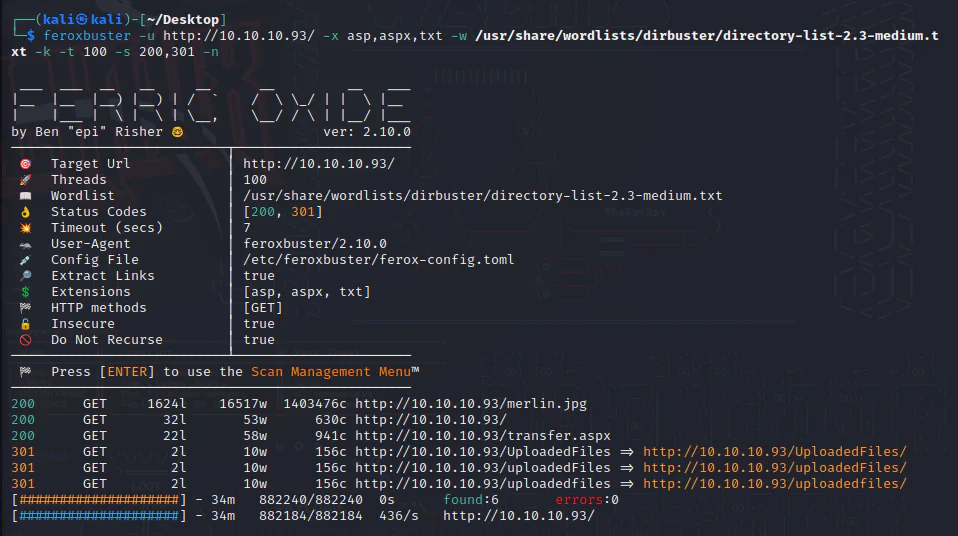
Task: Click the target icon beside Target Url
Action: click(x=25, y=164)
